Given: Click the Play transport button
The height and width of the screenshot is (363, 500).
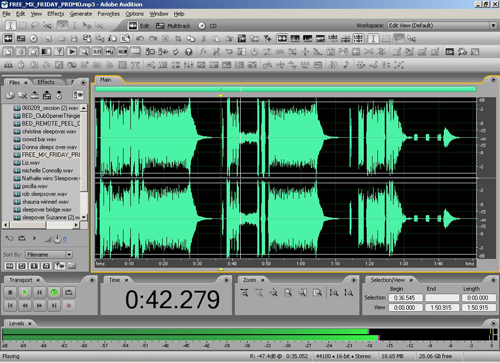Looking at the screenshot, I should click(25, 293).
